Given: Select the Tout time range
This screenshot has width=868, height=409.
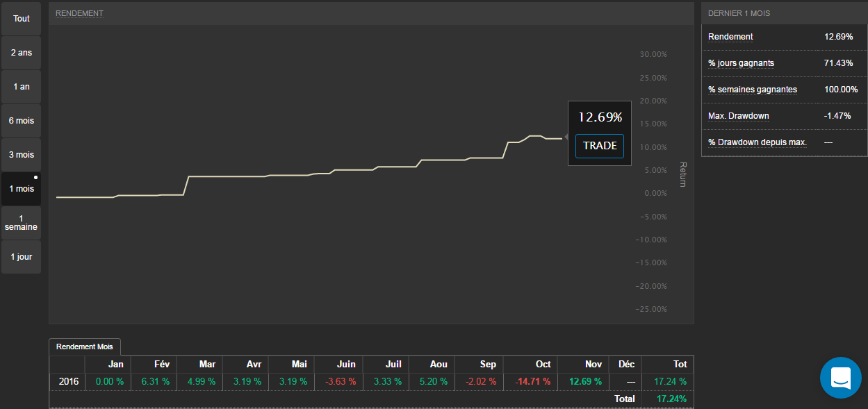Looking at the screenshot, I should (22, 19).
